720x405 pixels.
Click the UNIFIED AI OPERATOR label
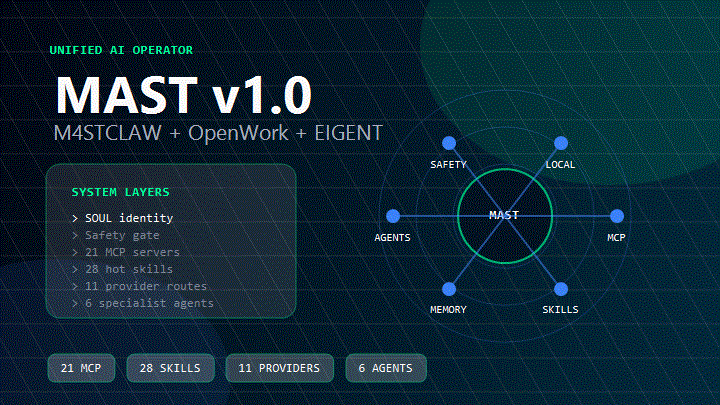pyautogui.click(x=121, y=50)
